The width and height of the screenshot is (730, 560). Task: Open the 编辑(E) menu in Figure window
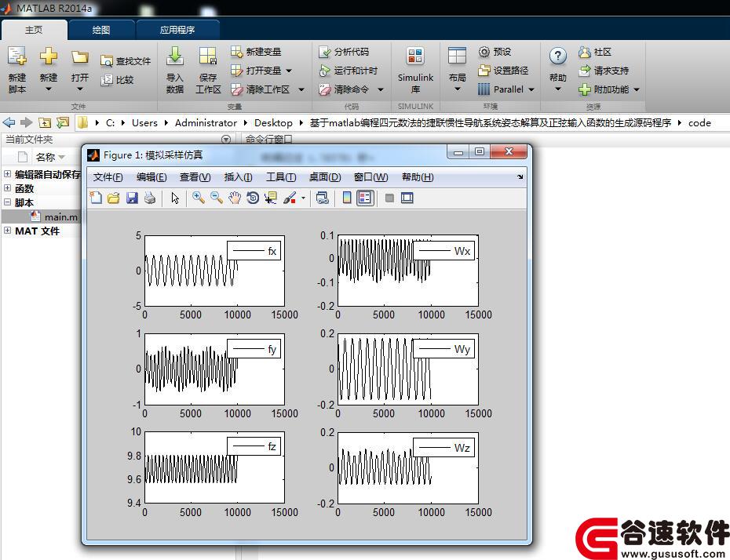151,177
